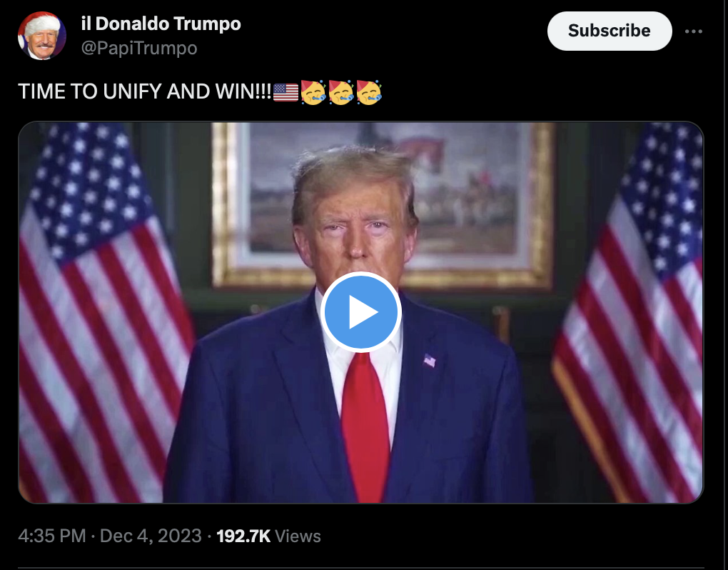Play the embedded video
The height and width of the screenshot is (570, 728).
tap(360, 312)
